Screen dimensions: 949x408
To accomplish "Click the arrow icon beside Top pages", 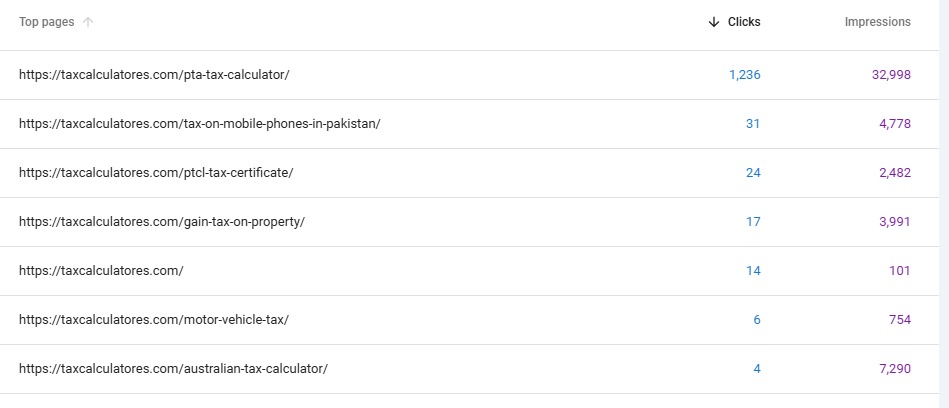I will click(x=88, y=22).
